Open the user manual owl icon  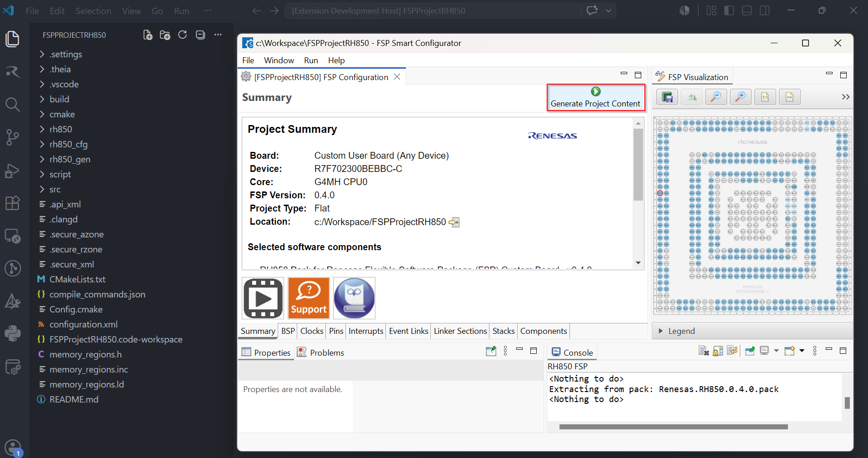point(354,298)
